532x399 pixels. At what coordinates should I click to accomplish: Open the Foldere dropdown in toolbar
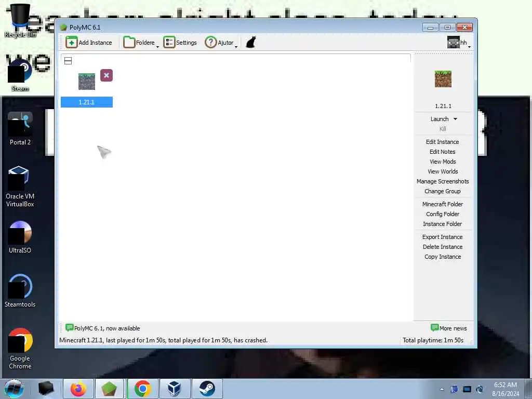point(141,43)
